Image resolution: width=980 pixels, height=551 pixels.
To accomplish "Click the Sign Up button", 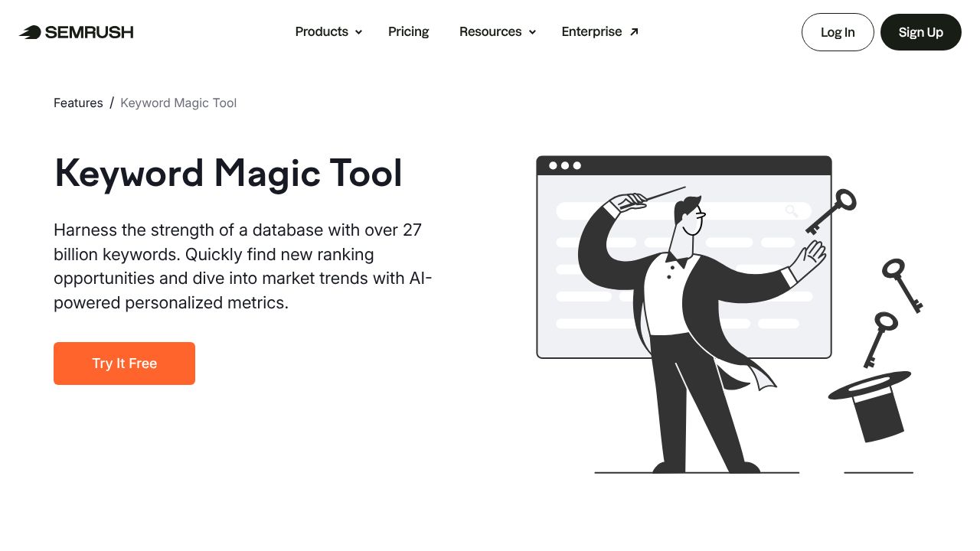I will pos(920,32).
